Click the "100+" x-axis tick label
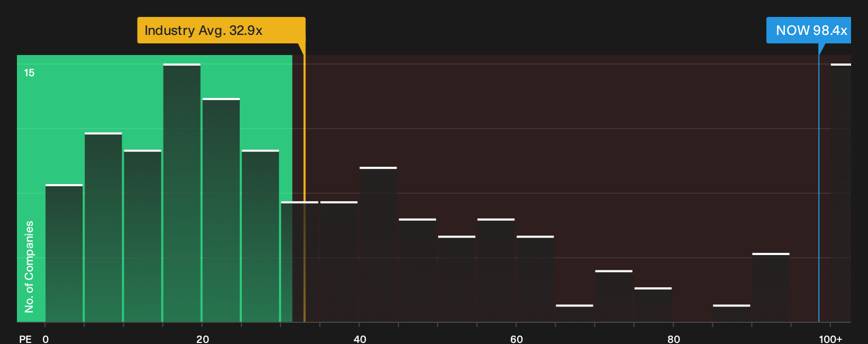 [x=830, y=339]
